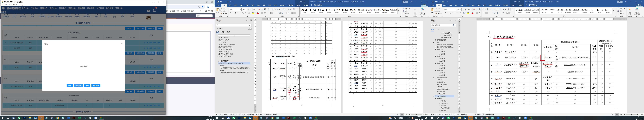644x120 pixels.
Task: Collapse the 5. 项目负责人简历表 heading in right Word navigation
Action: (434, 77)
